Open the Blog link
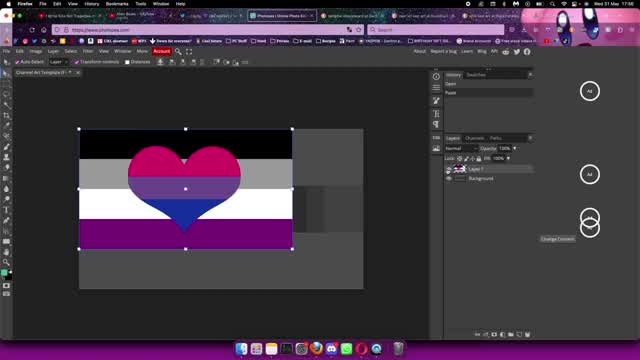 pyautogui.click(x=482, y=51)
